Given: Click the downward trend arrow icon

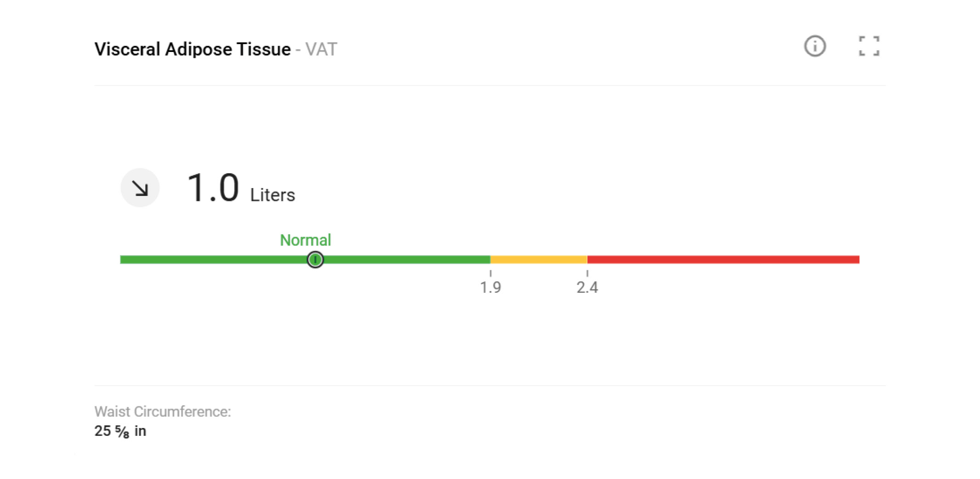Looking at the screenshot, I should (x=140, y=188).
